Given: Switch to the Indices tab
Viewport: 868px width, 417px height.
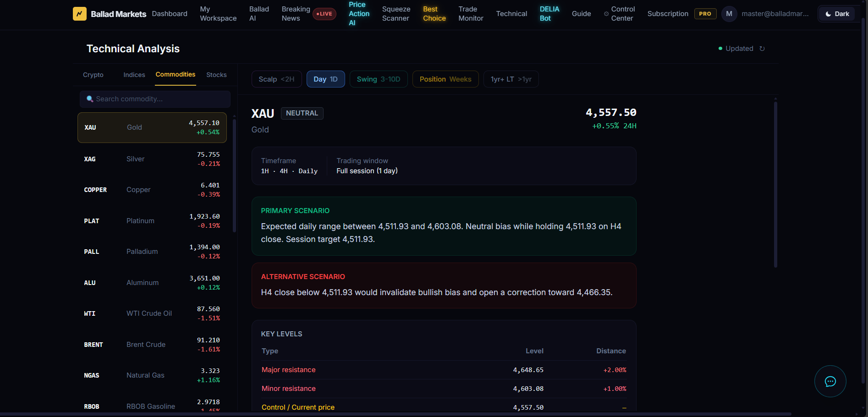Looking at the screenshot, I should pos(134,75).
